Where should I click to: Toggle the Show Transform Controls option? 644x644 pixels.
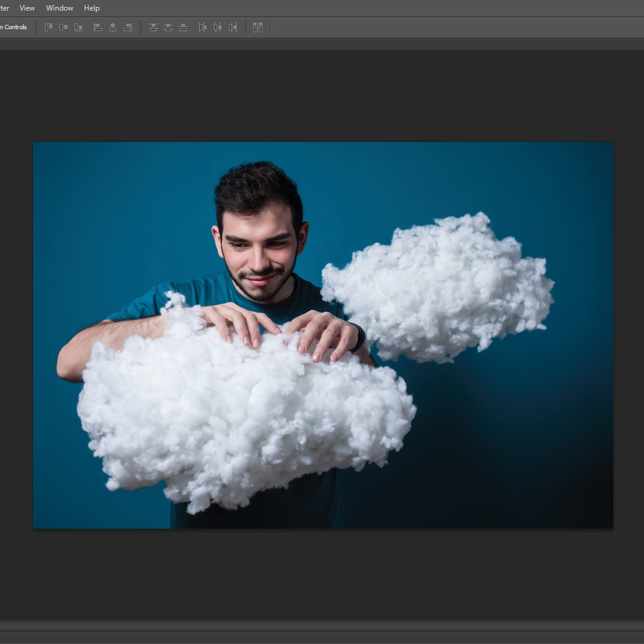point(13,27)
